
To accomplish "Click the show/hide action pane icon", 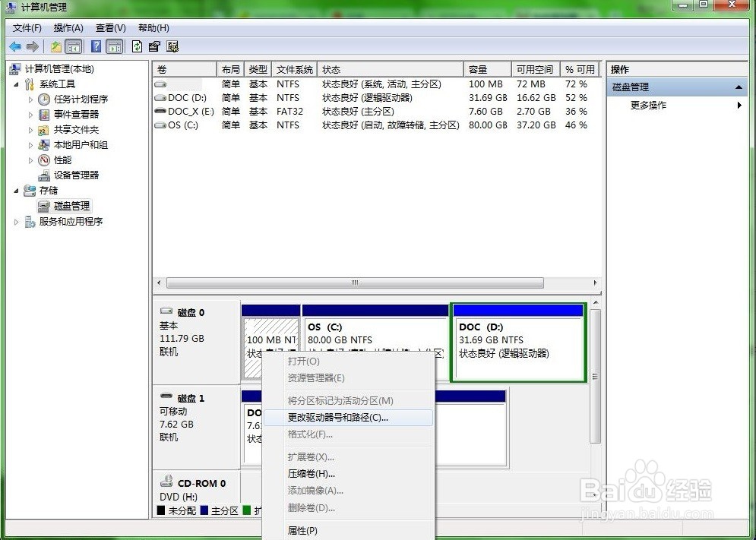I will (115, 46).
